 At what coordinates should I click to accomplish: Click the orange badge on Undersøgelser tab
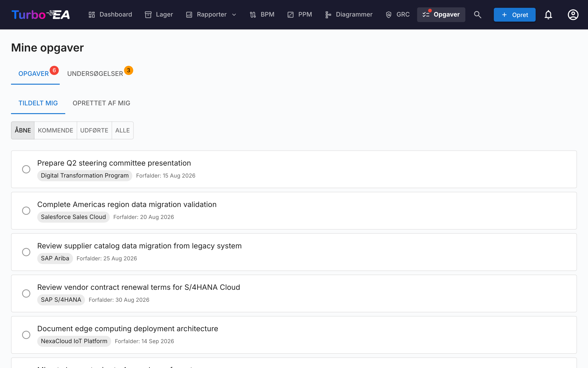pyautogui.click(x=129, y=70)
